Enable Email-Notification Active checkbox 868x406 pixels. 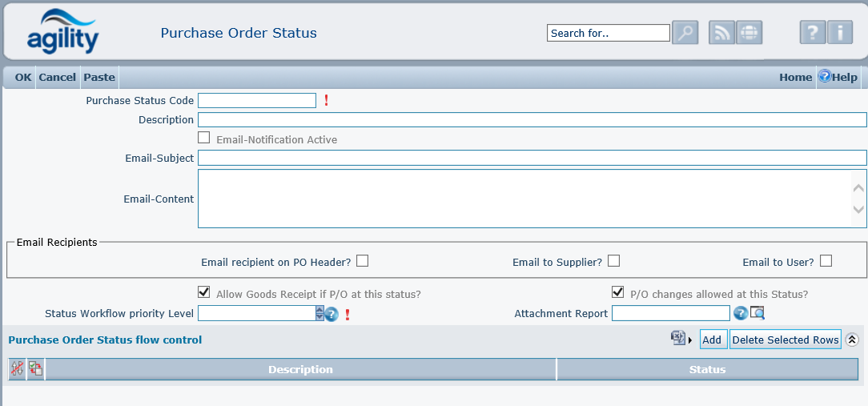pos(204,138)
